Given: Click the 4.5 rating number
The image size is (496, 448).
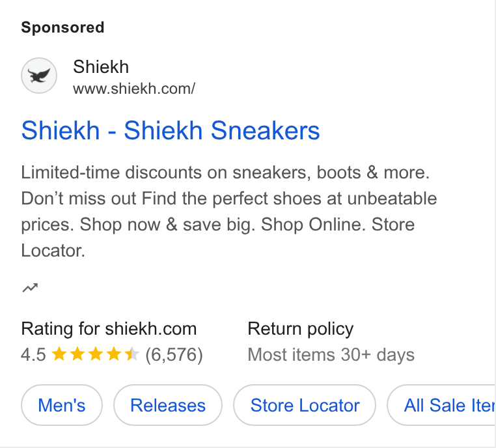Looking at the screenshot, I should click(33, 354).
